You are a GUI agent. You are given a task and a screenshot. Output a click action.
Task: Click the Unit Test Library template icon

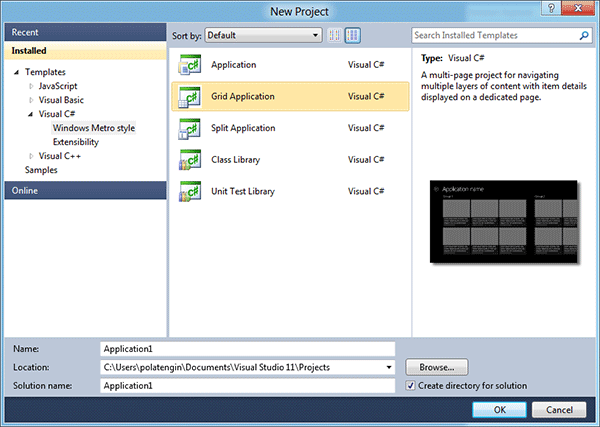click(190, 191)
